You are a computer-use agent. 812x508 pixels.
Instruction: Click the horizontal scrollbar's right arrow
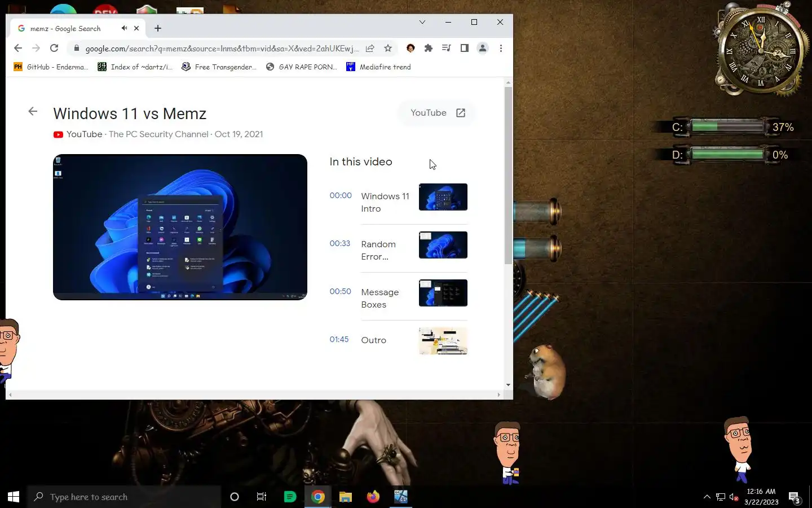click(498, 395)
